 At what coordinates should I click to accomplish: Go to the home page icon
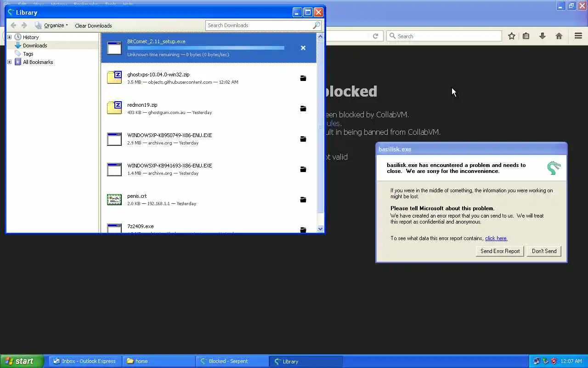pos(559,36)
